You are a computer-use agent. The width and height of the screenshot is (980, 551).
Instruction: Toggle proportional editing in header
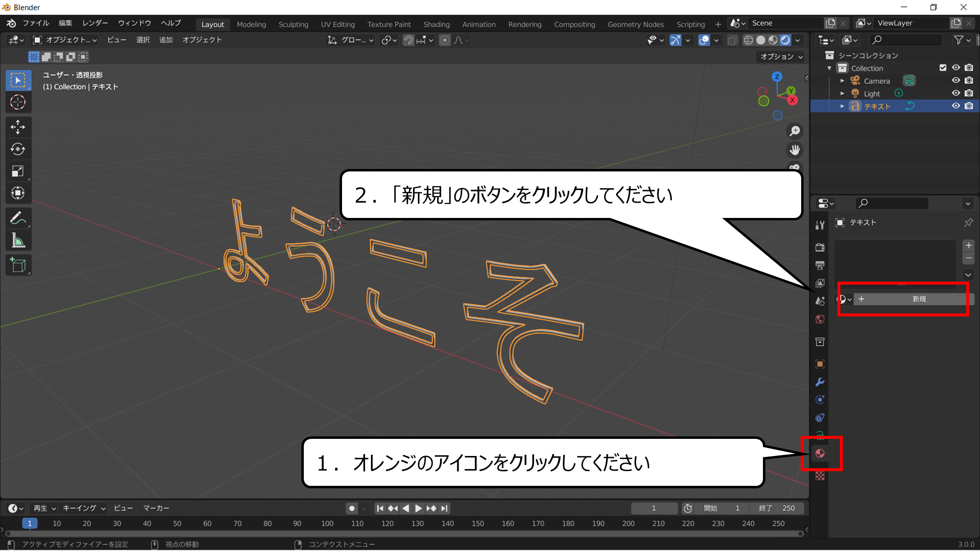[x=444, y=40]
